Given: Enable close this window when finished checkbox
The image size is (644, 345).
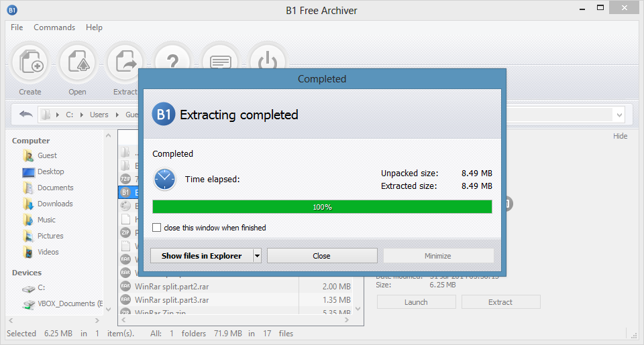Looking at the screenshot, I should [x=156, y=227].
